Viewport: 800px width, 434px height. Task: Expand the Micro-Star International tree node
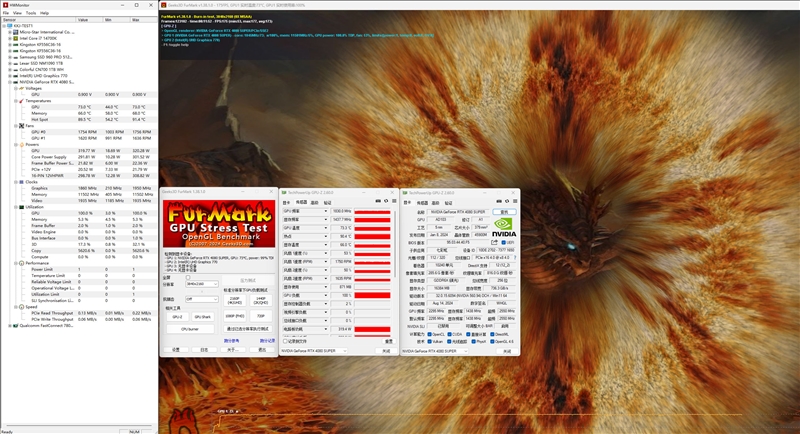click(x=10, y=32)
